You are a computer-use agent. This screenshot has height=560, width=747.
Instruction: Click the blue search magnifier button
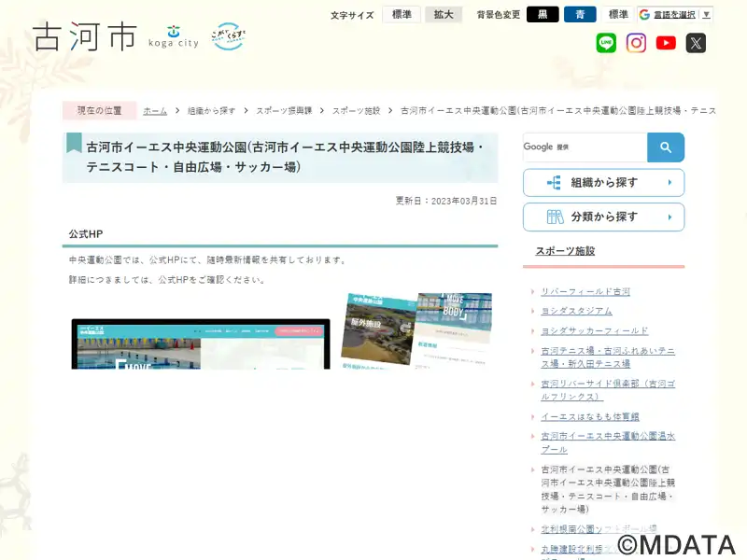(666, 147)
